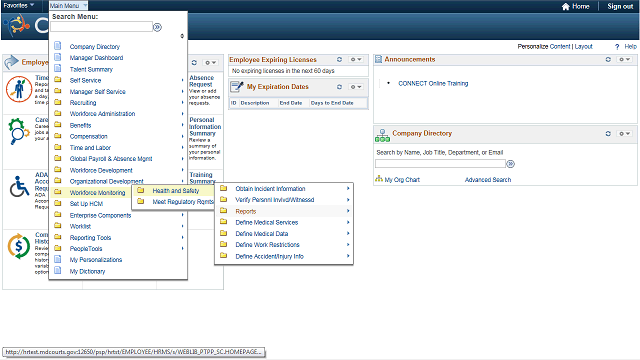
Task: Open the CONNECT Online Training link
Action: point(433,83)
